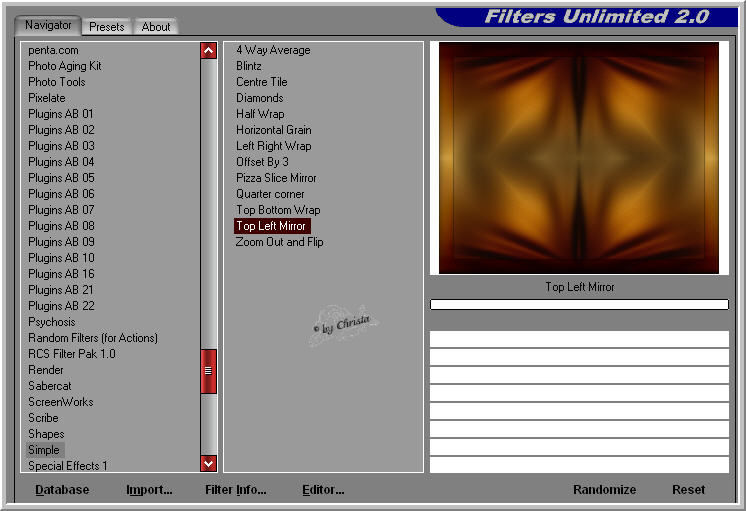The width and height of the screenshot is (746, 511).
Task: Select Special Effects 1 category
Action: point(68,466)
